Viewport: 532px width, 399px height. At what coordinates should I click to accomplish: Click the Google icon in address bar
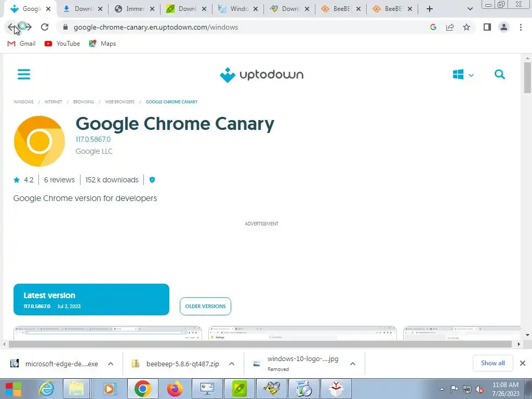[x=433, y=27]
